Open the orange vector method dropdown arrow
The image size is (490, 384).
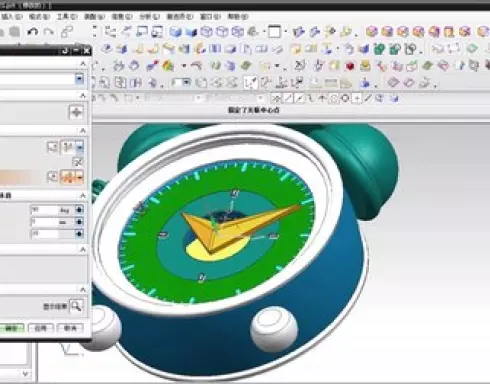coord(80,177)
